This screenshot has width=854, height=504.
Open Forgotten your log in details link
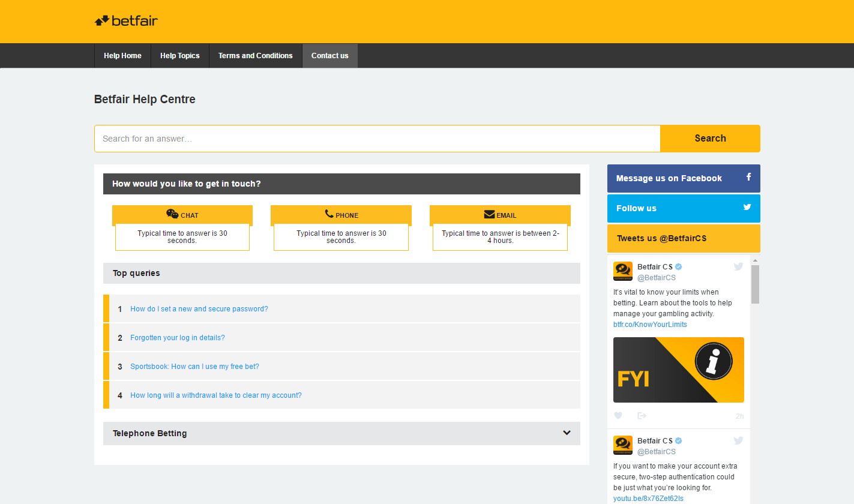click(x=178, y=338)
